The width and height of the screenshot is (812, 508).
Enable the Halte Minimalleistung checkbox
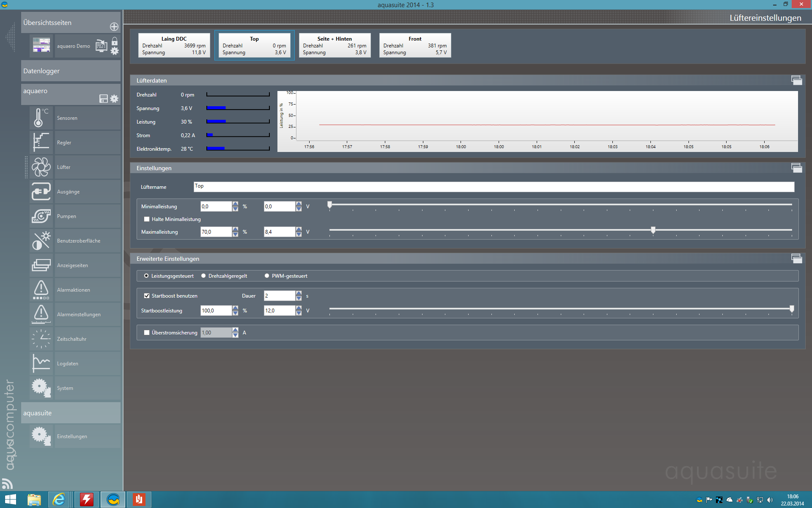[x=147, y=219]
